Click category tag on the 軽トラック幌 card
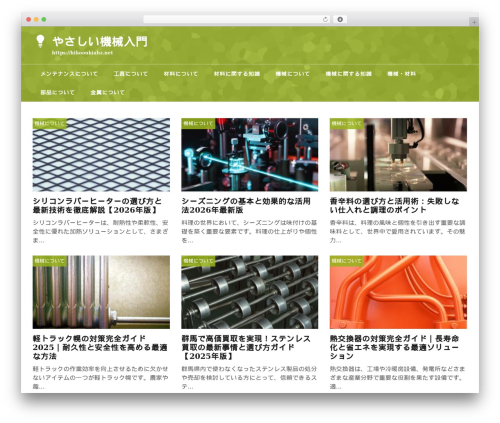 pyautogui.click(x=50, y=261)
